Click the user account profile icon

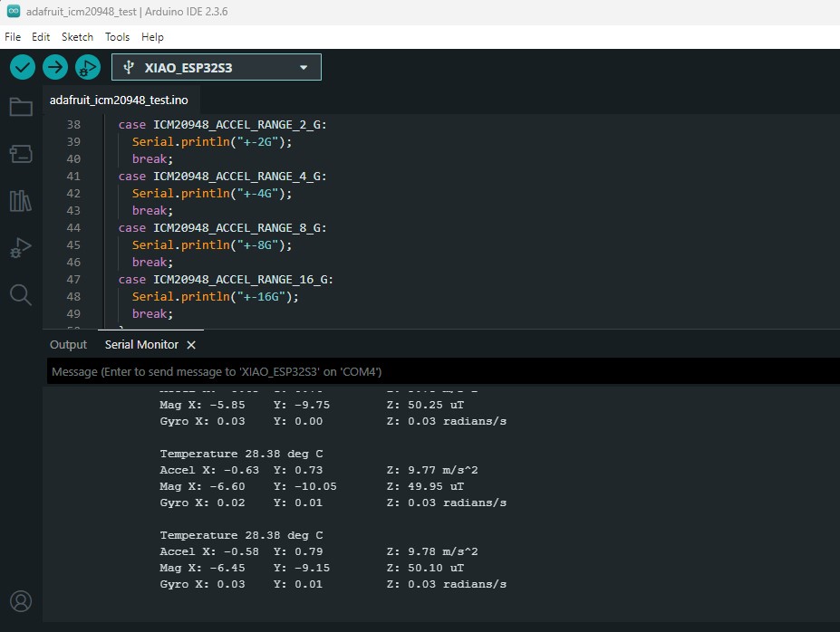(x=21, y=600)
